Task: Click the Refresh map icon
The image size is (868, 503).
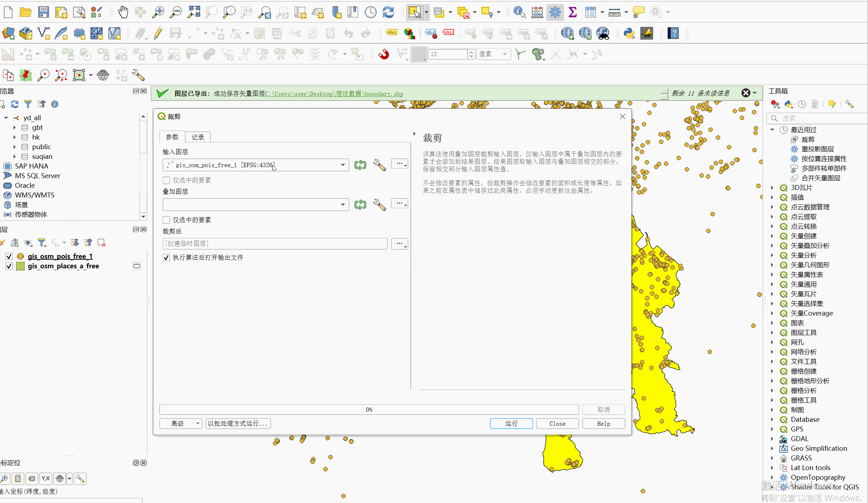Action: click(388, 12)
